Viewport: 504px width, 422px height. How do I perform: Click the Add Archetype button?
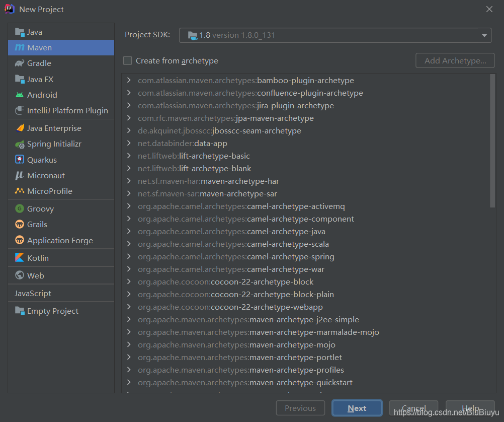click(x=455, y=60)
